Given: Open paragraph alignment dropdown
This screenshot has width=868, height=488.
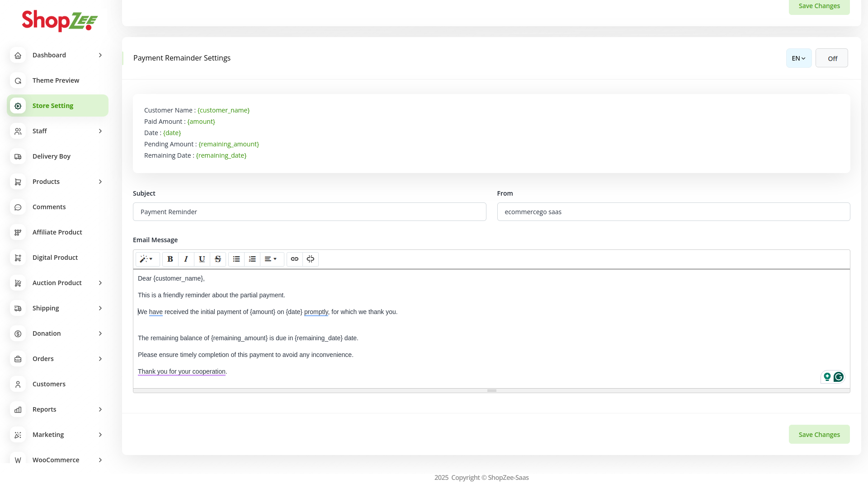Looking at the screenshot, I should [x=271, y=259].
